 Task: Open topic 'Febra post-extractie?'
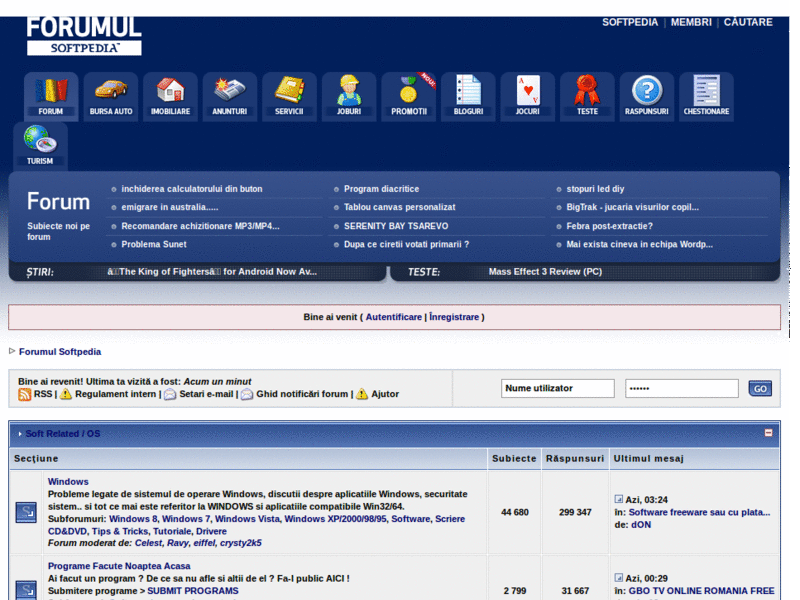coord(610,226)
